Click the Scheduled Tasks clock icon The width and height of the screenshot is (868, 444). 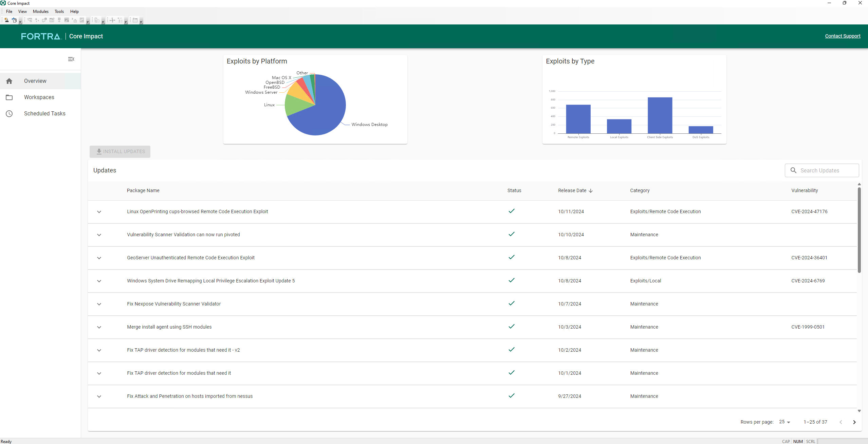coord(9,114)
